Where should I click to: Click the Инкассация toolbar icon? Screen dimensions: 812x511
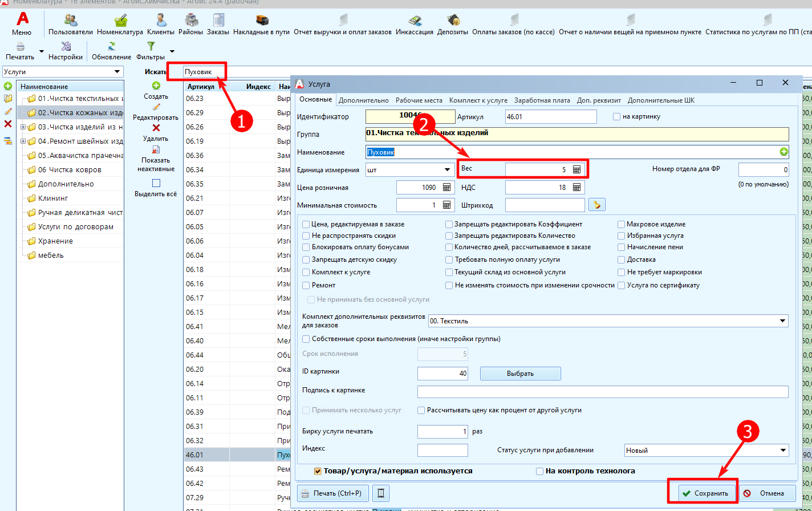pyautogui.click(x=415, y=21)
